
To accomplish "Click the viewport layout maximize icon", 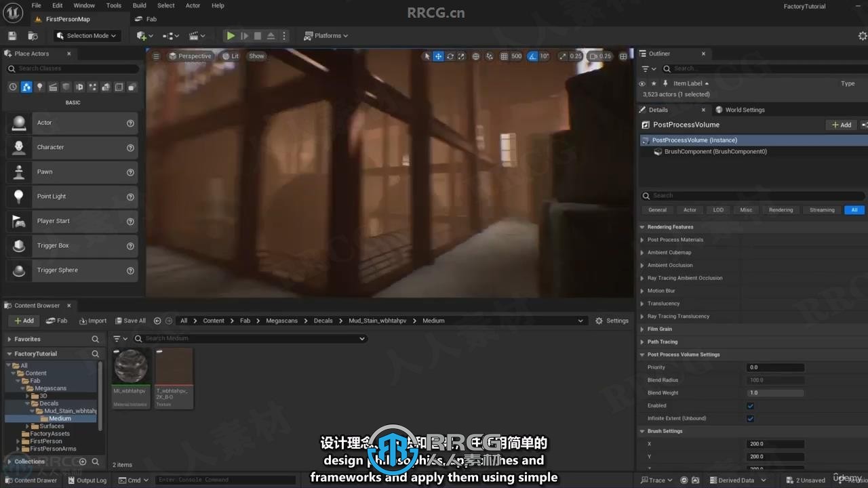I will tap(623, 56).
